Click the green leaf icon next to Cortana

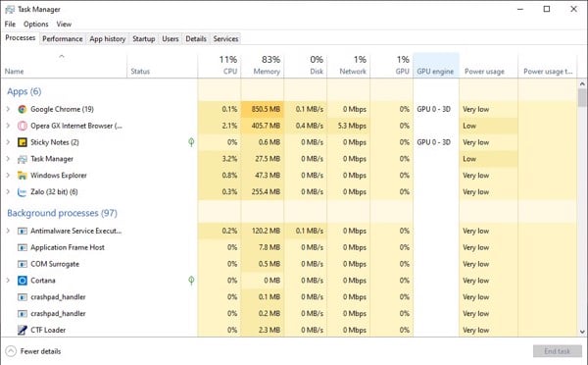tap(191, 281)
